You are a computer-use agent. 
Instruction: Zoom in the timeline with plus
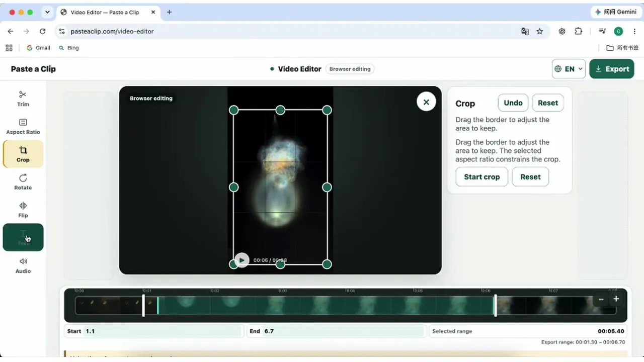616,299
